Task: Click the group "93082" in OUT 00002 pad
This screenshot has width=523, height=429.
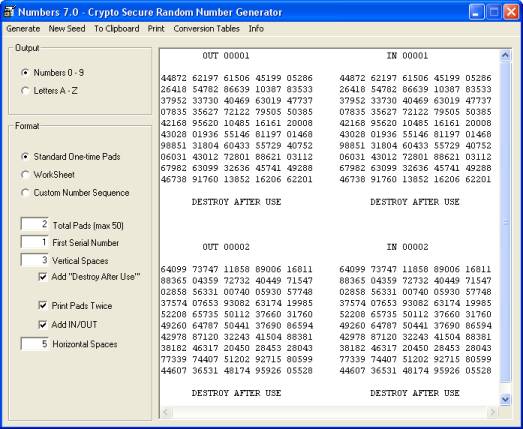Action: pos(236,303)
